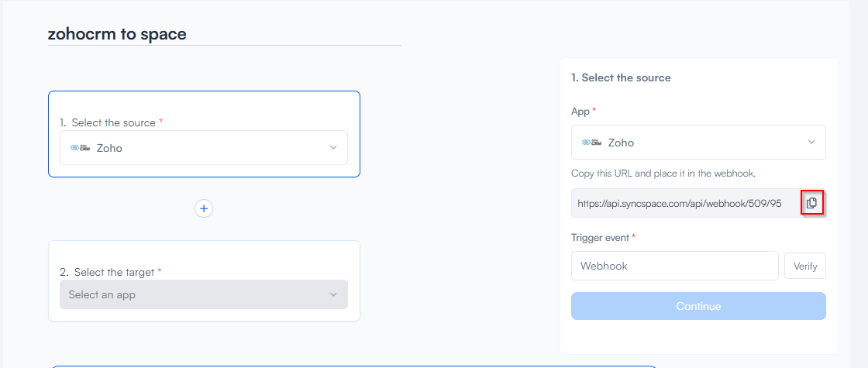Click the 'Zoho' text in the right App box

[621, 143]
